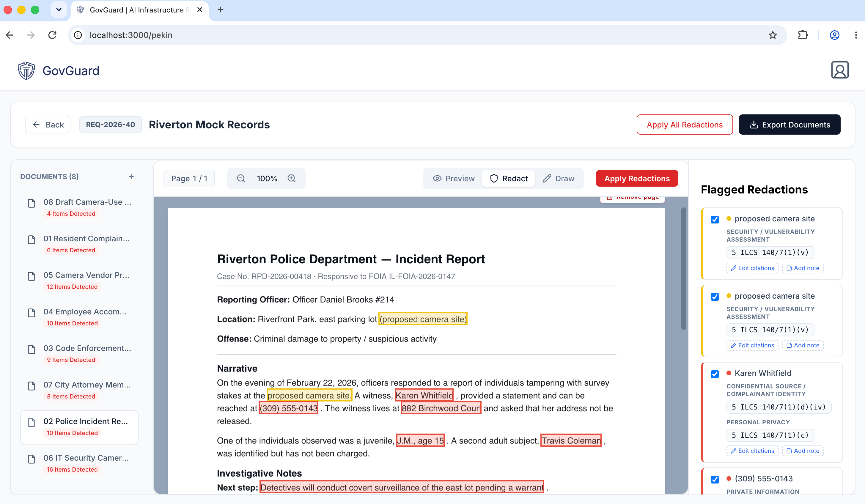Viewport: 865px width, 504px height.
Task: Select highlighted J.M., age 15 text
Action: click(420, 440)
